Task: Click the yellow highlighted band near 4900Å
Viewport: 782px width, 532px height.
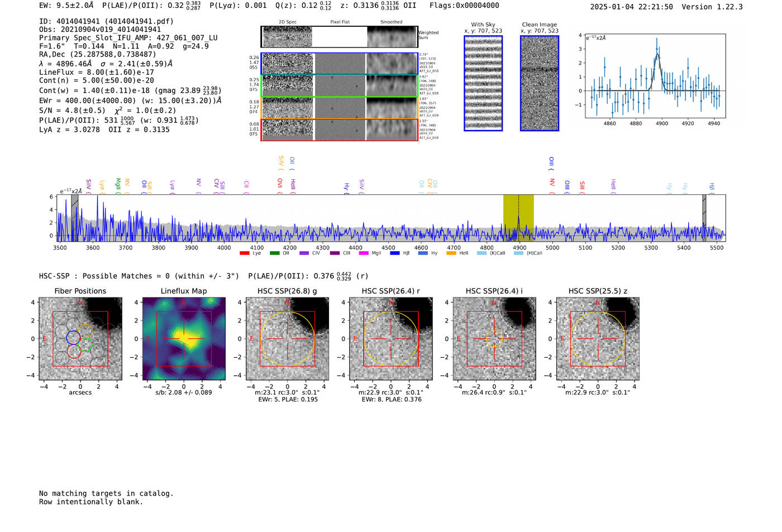Action: pos(518,218)
